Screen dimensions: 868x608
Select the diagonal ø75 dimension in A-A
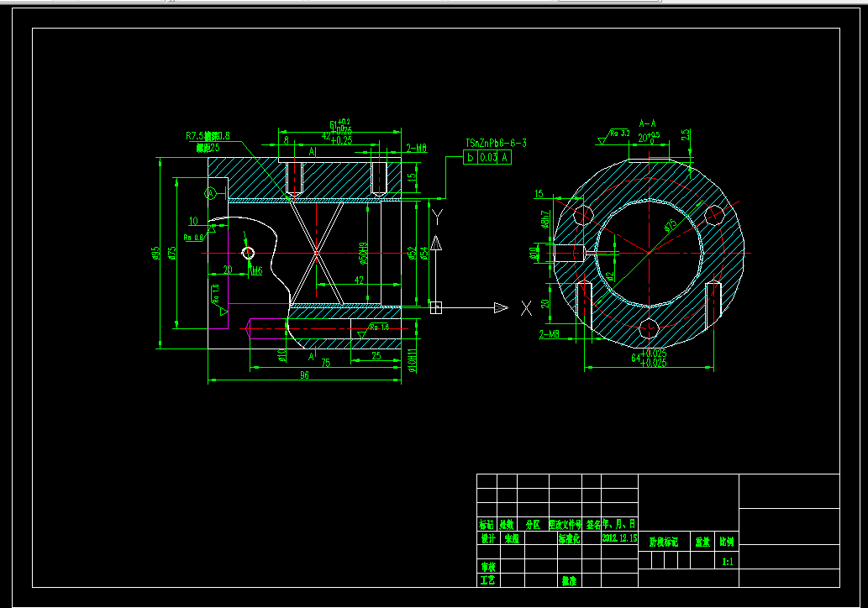671,226
